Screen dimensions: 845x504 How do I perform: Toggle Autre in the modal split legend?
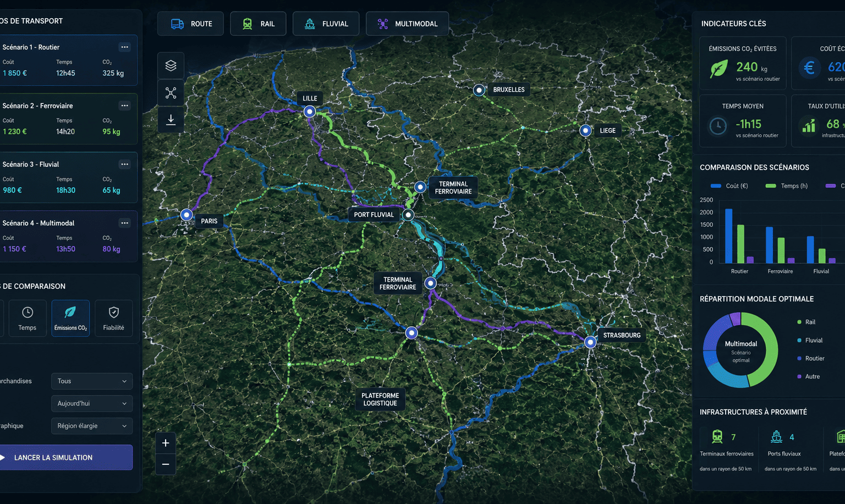809,377
